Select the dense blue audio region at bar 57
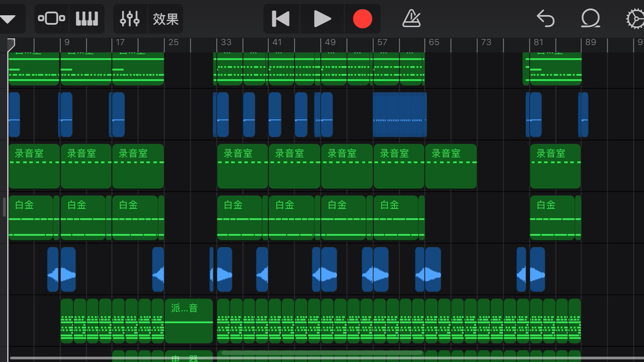Screen dimensions: 644x362 pyautogui.click(x=400, y=115)
